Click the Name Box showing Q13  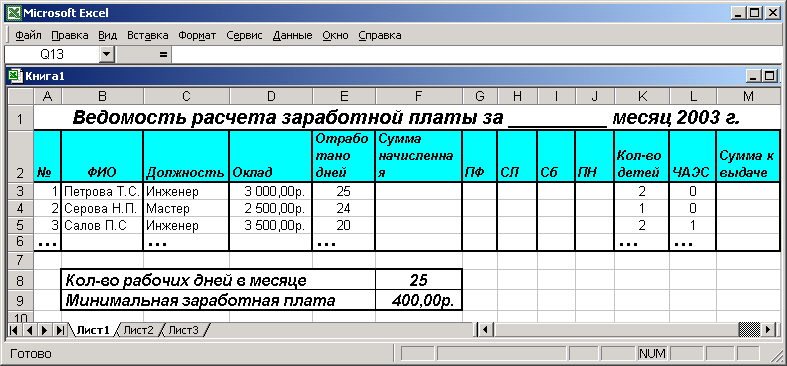tap(52, 54)
